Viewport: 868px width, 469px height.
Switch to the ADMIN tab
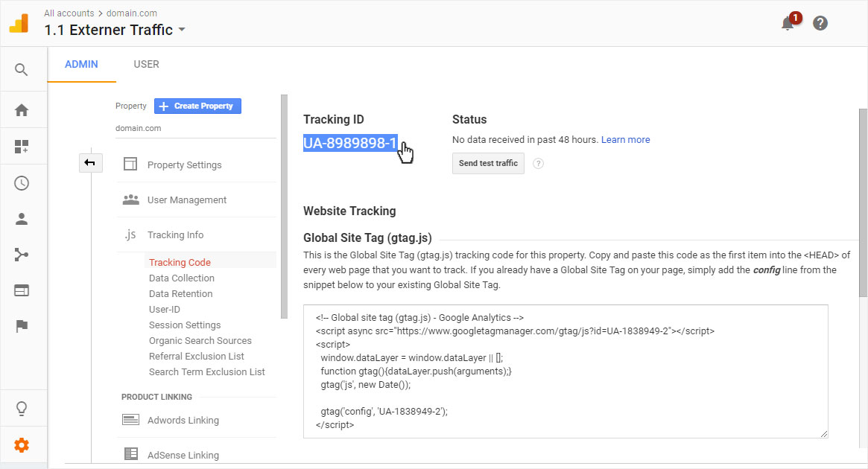pos(81,64)
